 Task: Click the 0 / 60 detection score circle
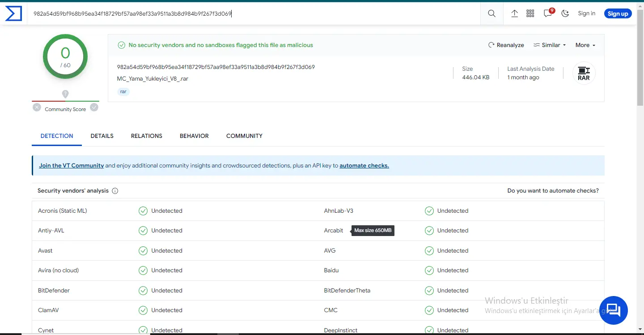coord(65,57)
